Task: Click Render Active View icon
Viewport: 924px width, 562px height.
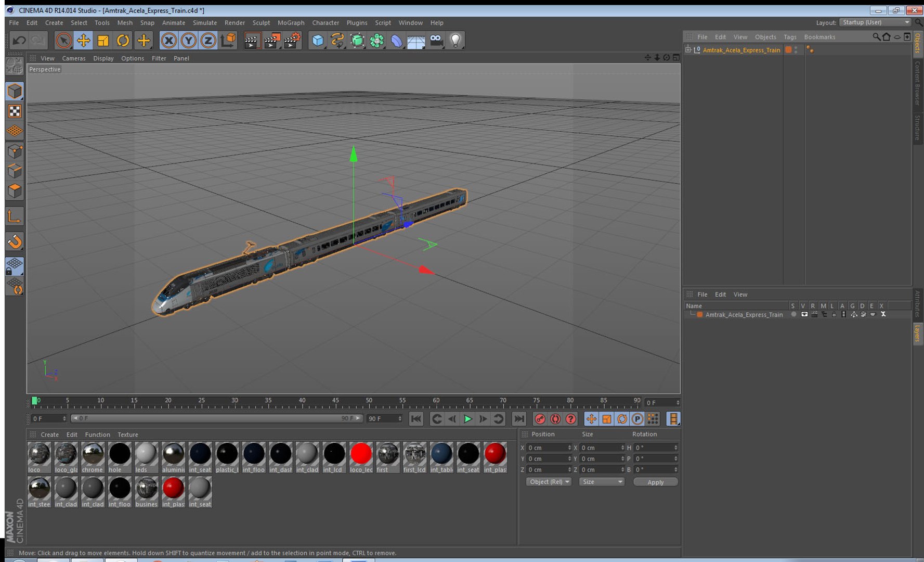Action: (252, 40)
